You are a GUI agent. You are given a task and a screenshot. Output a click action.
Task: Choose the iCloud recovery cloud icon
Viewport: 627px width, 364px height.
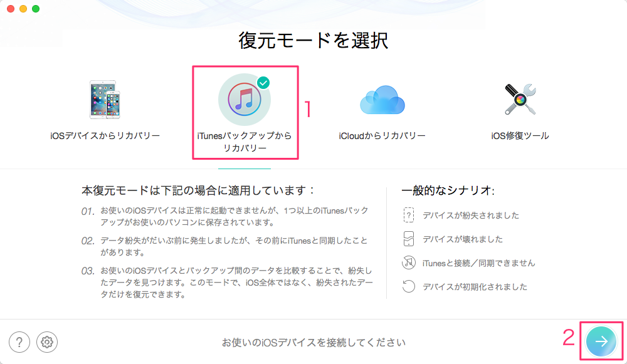click(382, 100)
